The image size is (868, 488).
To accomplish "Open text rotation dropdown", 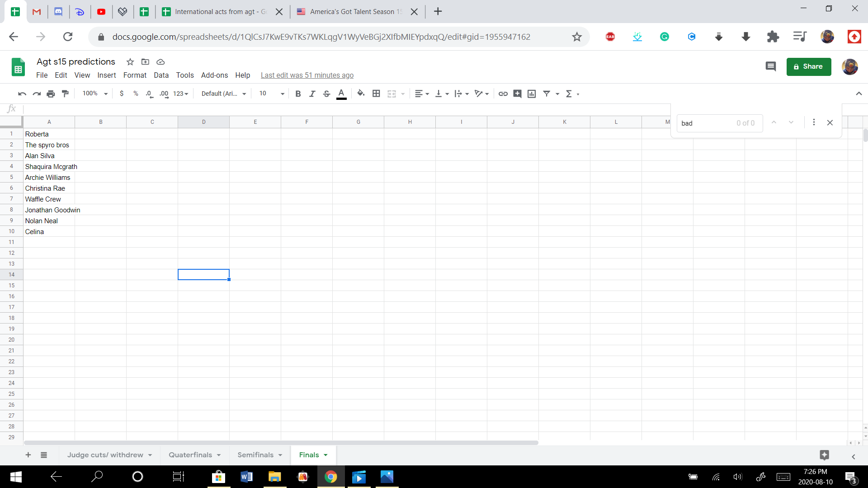I will pos(481,94).
